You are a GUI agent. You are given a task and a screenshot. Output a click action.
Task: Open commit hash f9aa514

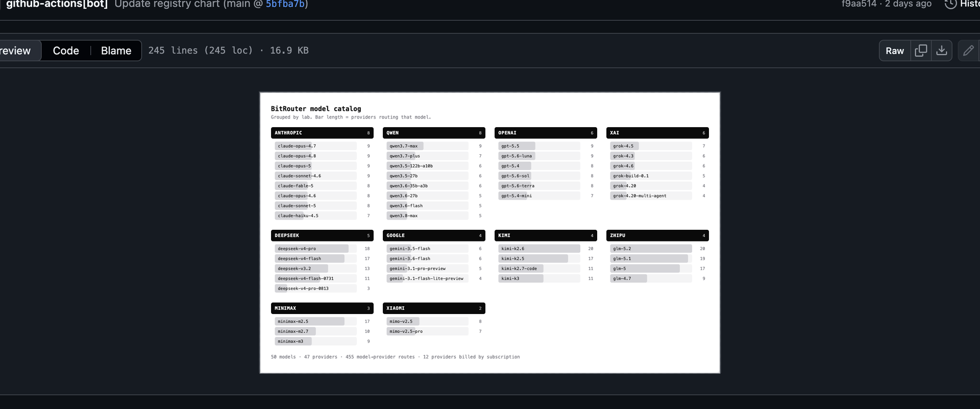859,4
